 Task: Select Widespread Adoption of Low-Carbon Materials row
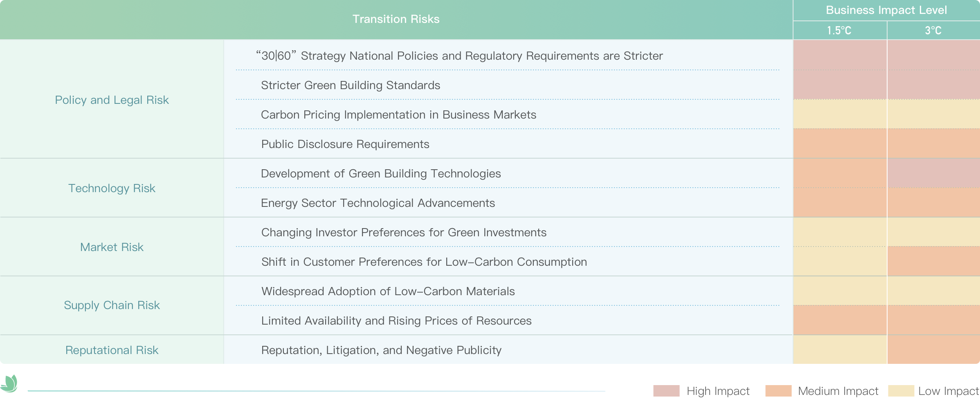(x=388, y=291)
